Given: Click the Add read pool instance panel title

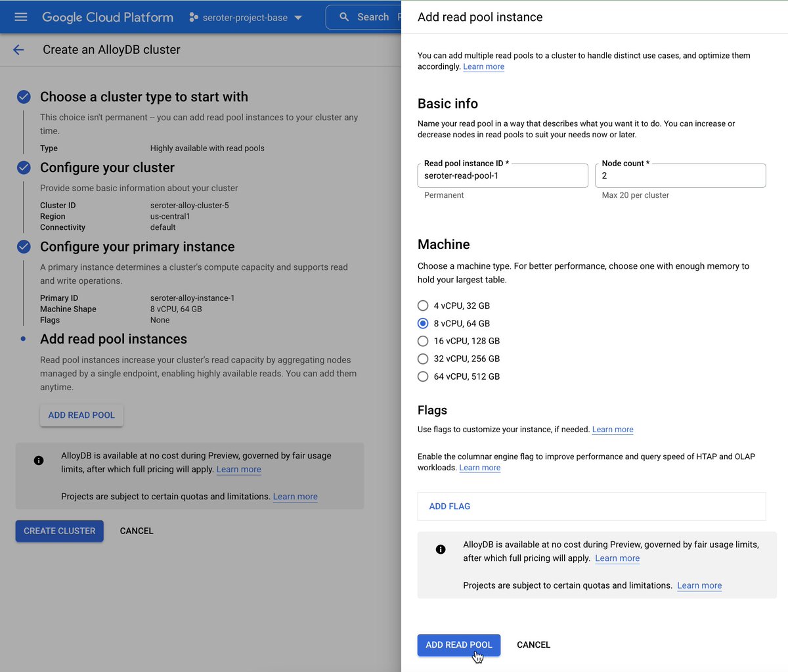Looking at the screenshot, I should click(x=480, y=17).
